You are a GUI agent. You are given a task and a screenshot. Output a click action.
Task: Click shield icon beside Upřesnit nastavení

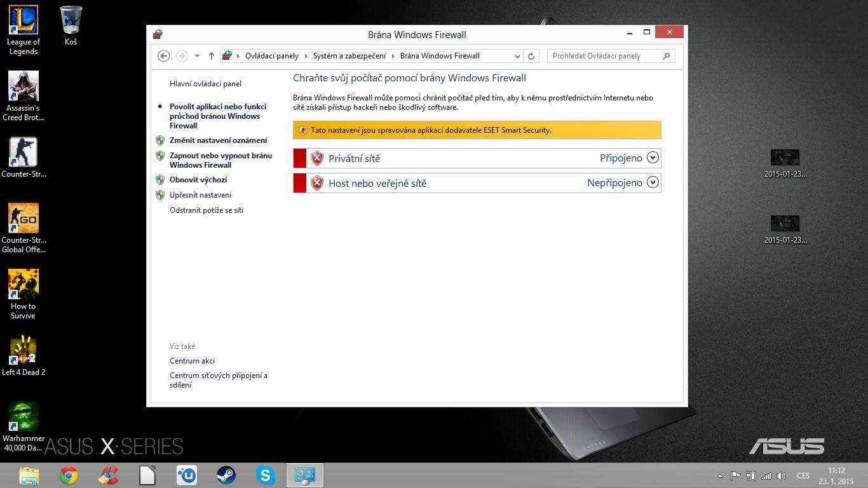160,195
